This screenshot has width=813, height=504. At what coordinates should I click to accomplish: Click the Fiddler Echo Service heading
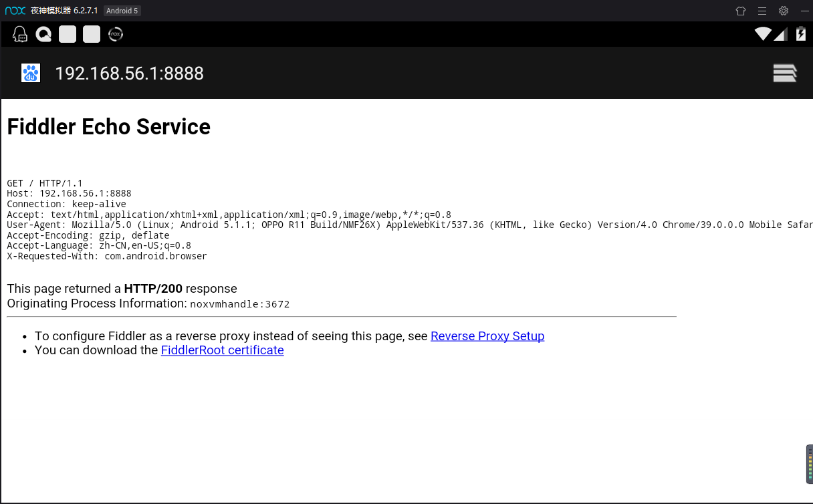tap(109, 126)
